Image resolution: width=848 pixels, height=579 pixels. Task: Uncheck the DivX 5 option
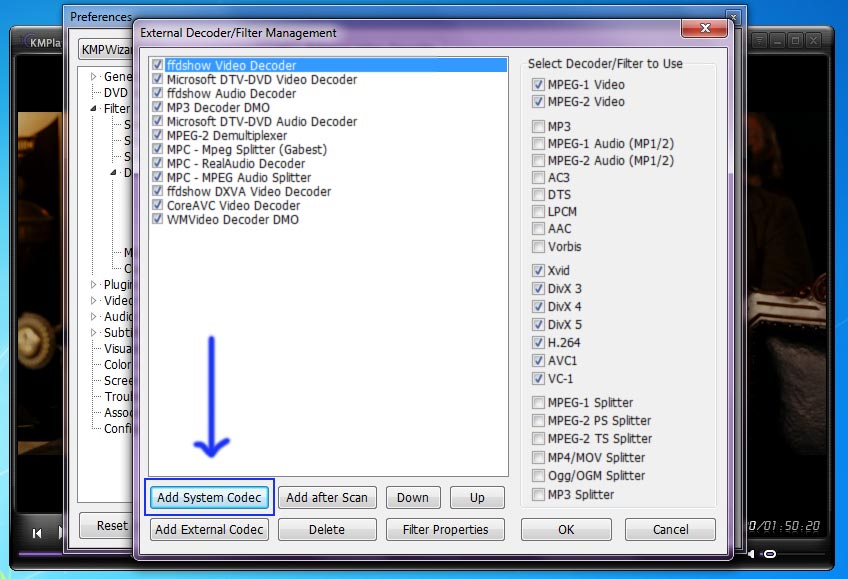(x=538, y=325)
